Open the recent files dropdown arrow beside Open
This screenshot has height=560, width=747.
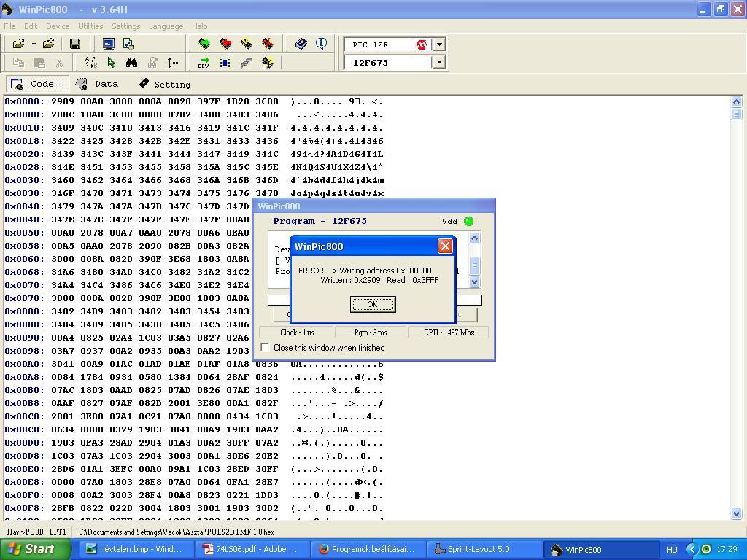[x=34, y=44]
